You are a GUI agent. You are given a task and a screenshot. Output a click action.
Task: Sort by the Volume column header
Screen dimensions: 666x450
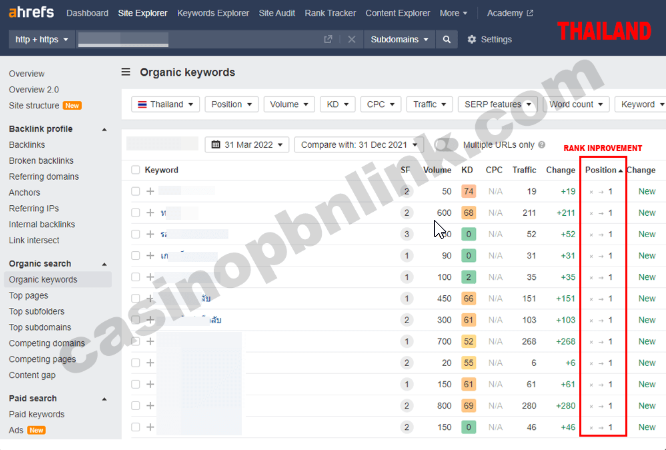437,170
